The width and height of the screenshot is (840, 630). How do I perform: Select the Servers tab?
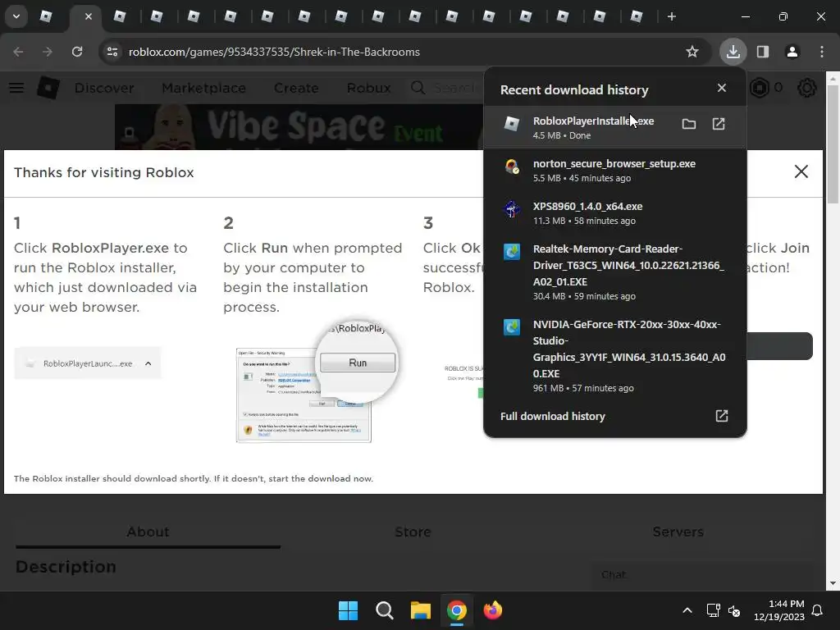tap(678, 532)
